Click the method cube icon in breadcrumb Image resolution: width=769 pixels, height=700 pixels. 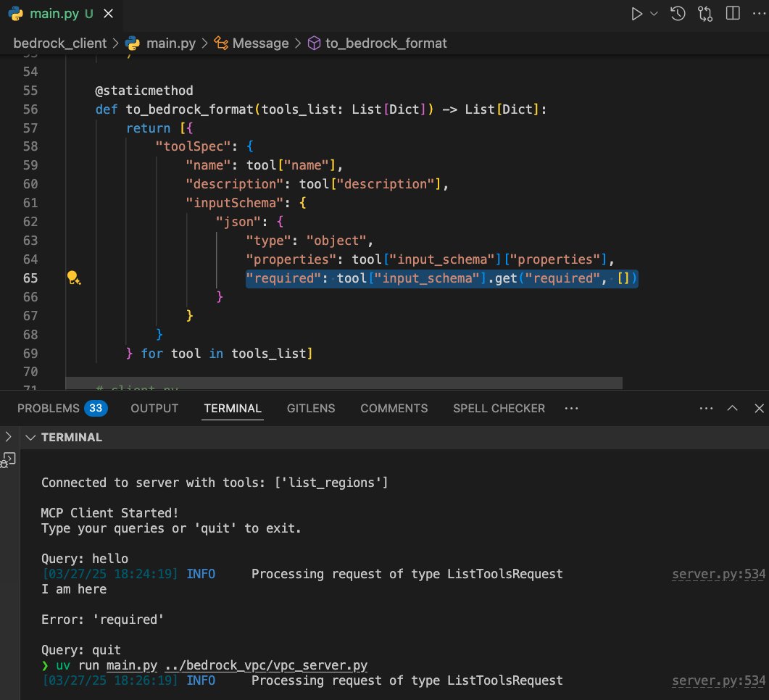click(314, 43)
